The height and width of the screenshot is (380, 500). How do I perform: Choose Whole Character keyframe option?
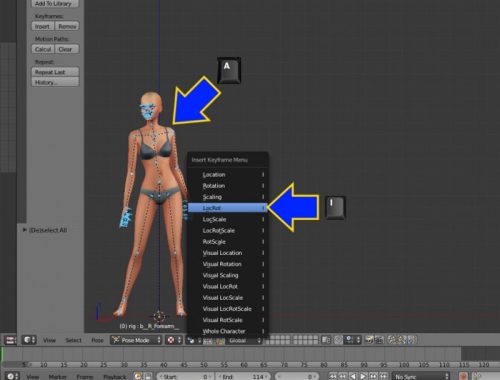(x=228, y=331)
